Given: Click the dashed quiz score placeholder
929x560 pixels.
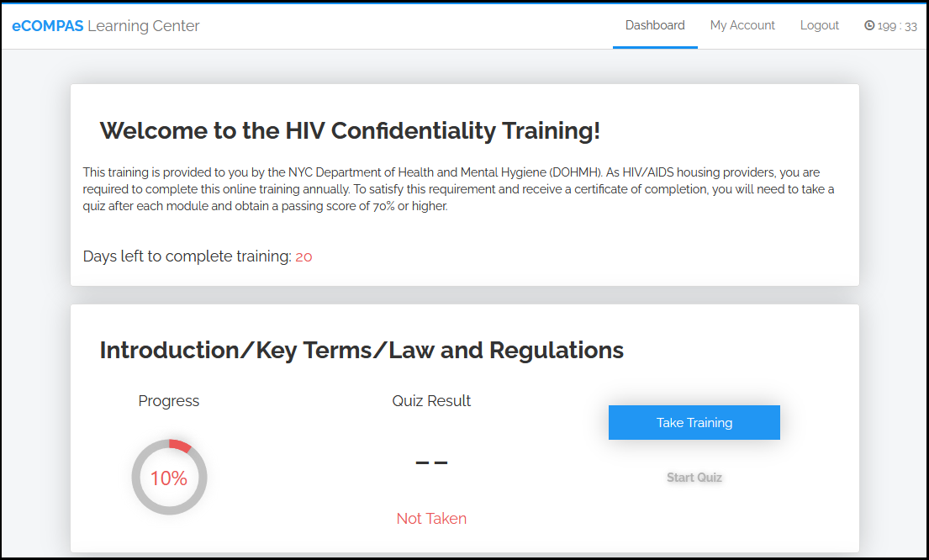Looking at the screenshot, I should click(431, 462).
